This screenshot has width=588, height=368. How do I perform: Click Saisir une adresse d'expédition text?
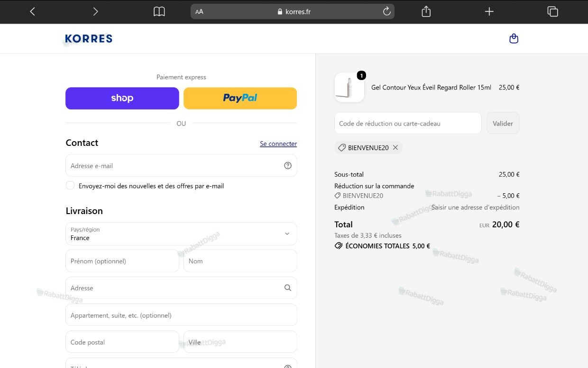click(475, 207)
